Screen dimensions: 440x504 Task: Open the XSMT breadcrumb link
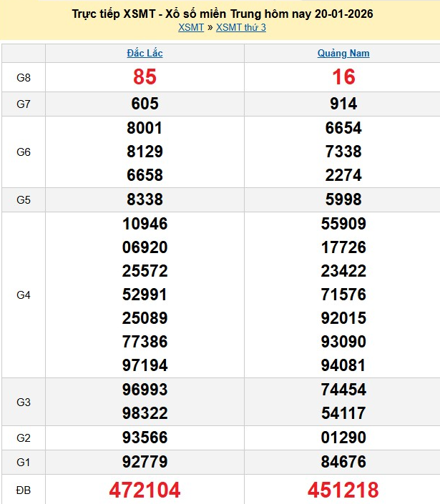pyautogui.click(x=191, y=28)
